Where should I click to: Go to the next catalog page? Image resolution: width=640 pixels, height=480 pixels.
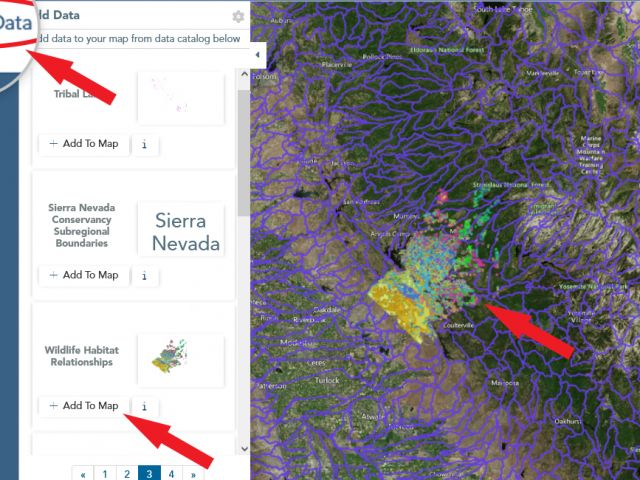[x=193, y=474]
